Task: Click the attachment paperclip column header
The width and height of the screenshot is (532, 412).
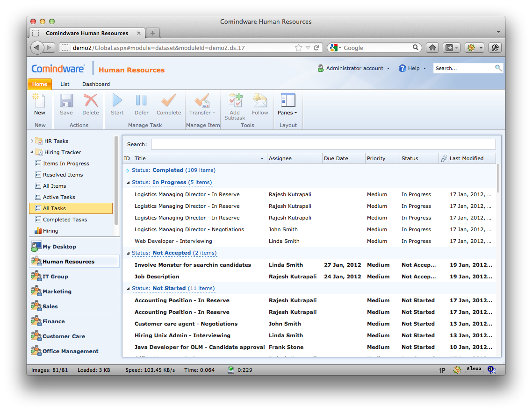Action: [x=444, y=158]
